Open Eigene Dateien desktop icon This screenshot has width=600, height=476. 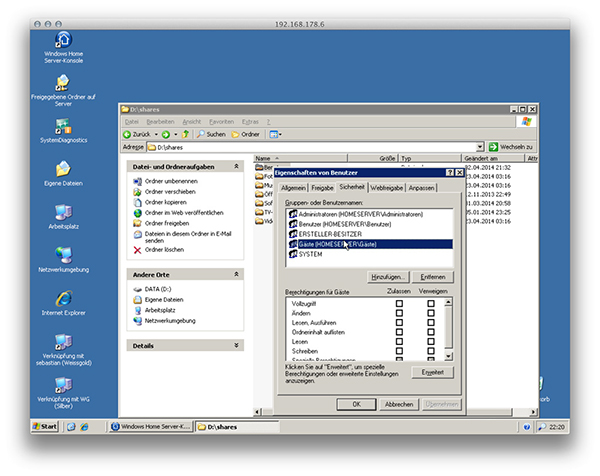pyautogui.click(x=63, y=173)
